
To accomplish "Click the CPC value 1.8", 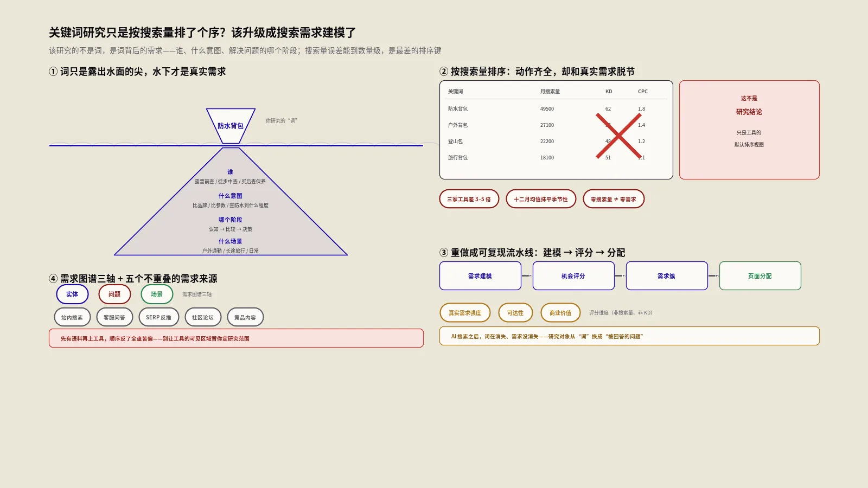I will pyautogui.click(x=642, y=109).
